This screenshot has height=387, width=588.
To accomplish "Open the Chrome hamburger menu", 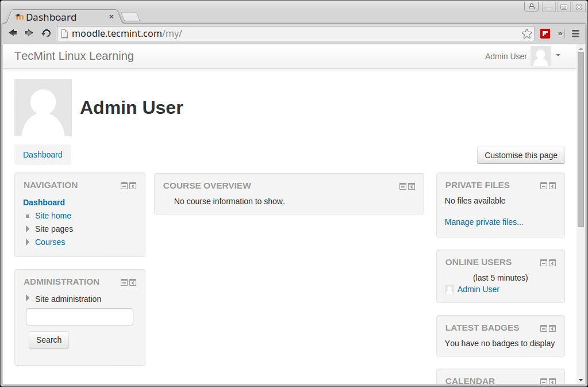I will pos(575,34).
